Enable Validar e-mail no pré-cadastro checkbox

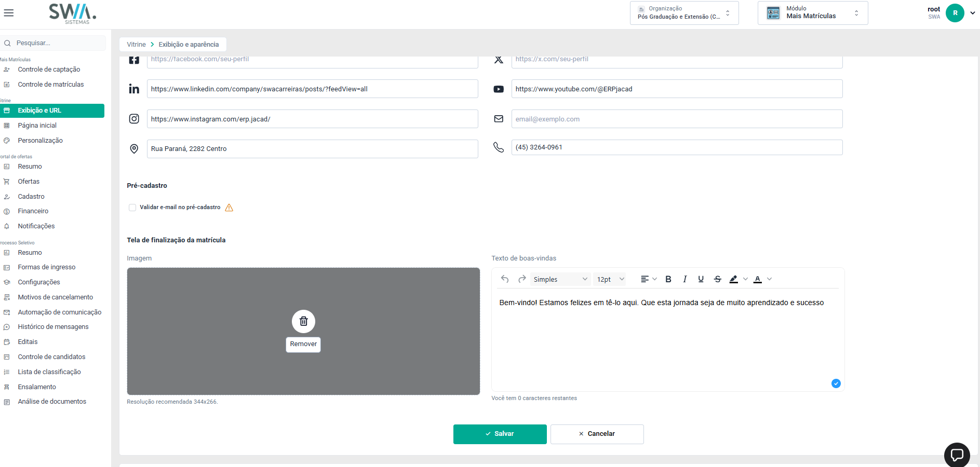click(132, 208)
